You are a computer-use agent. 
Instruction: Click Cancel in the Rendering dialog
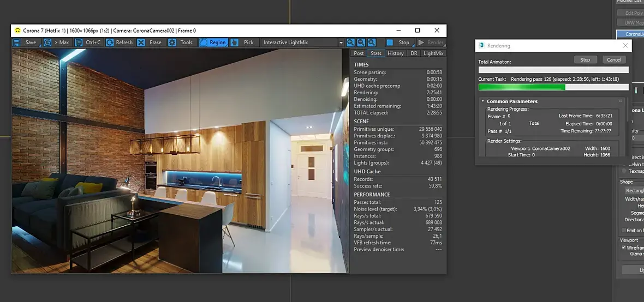click(614, 60)
